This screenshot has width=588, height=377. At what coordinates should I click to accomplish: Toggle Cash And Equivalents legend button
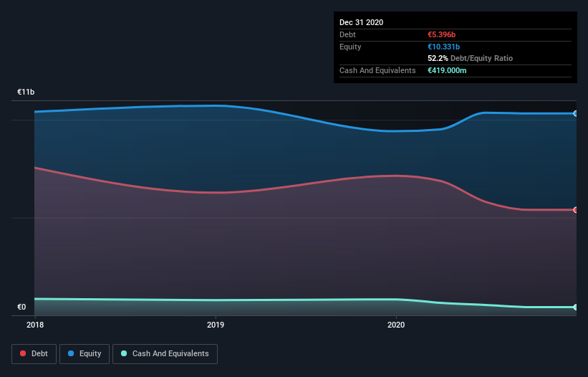pos(165,354)
